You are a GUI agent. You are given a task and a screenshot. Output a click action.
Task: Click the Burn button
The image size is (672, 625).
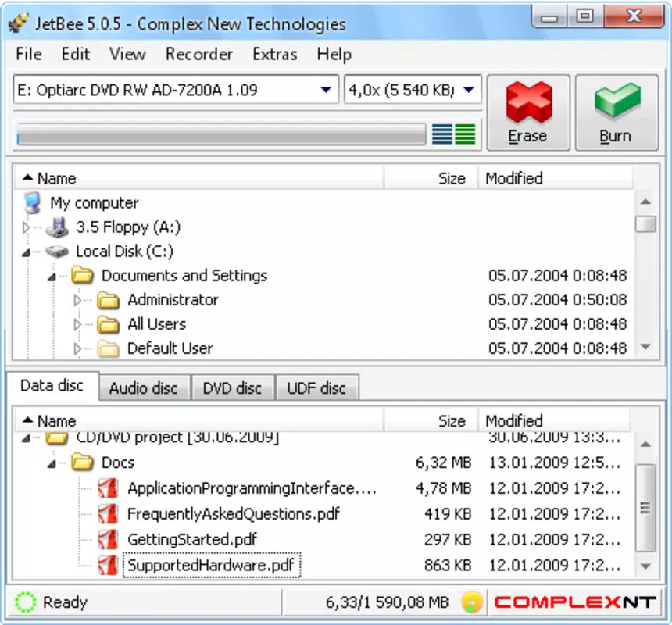pyautogui.click(x=617, y=112)
